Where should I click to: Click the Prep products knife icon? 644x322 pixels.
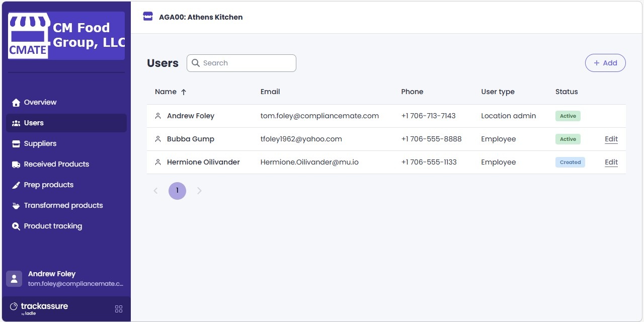[x=16, y=185]
